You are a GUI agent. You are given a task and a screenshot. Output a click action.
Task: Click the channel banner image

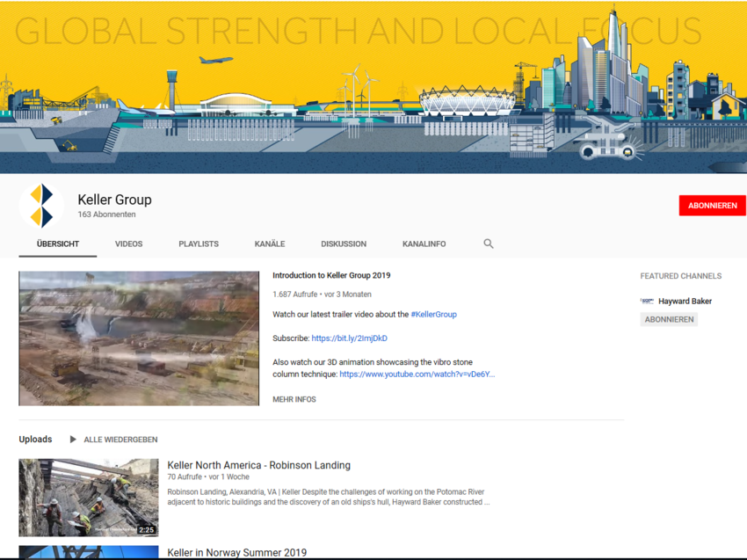pos(373,87)
